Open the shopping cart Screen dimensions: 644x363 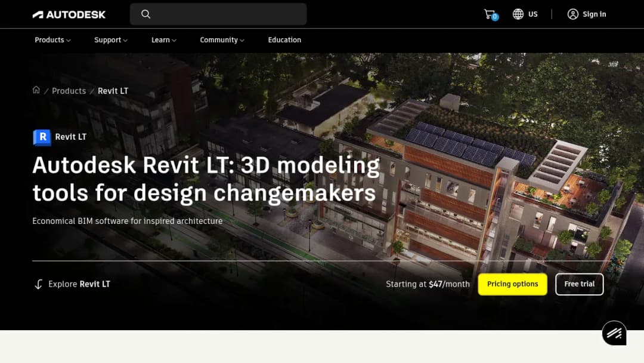point(491,14)
